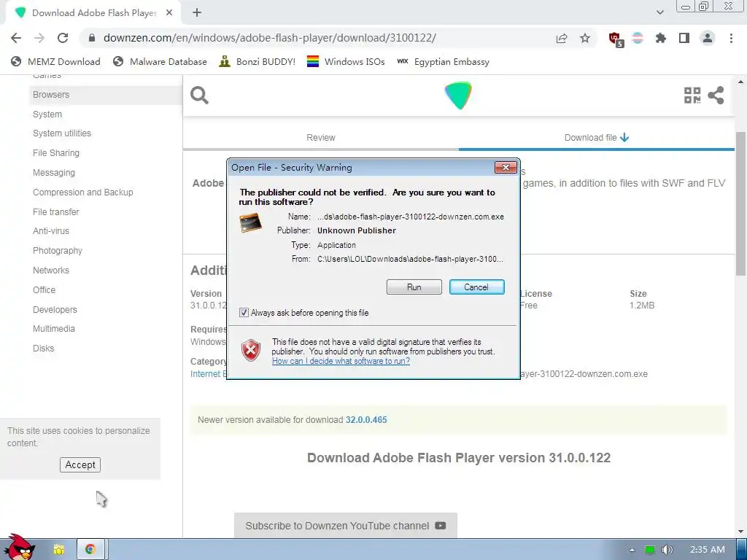The width and height of the screenshot is (747, 560).
Task: Close the Download Adobe Flash Player tab
Action: [x=169, y=13]
